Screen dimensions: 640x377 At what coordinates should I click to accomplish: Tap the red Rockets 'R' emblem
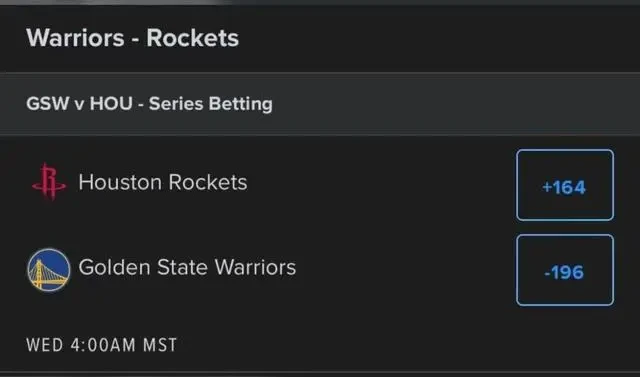tap(49, 182)
